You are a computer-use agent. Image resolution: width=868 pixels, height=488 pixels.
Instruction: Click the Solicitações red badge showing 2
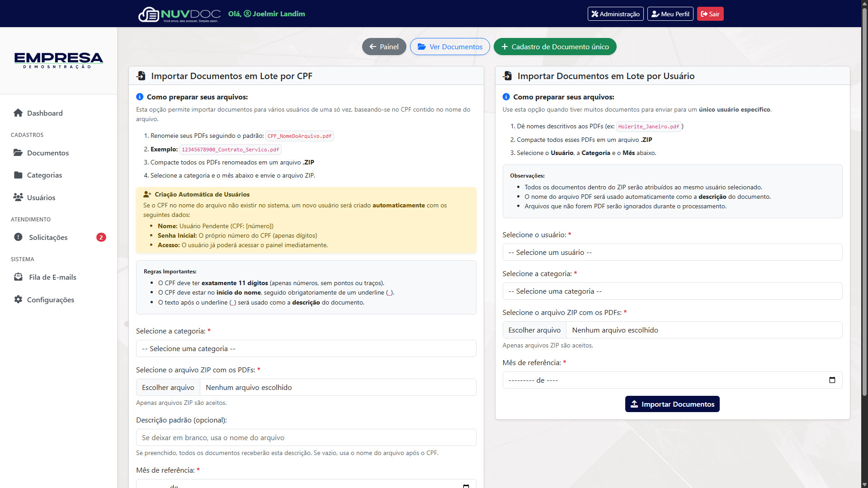pyautogui.click(x=101, y=237)
